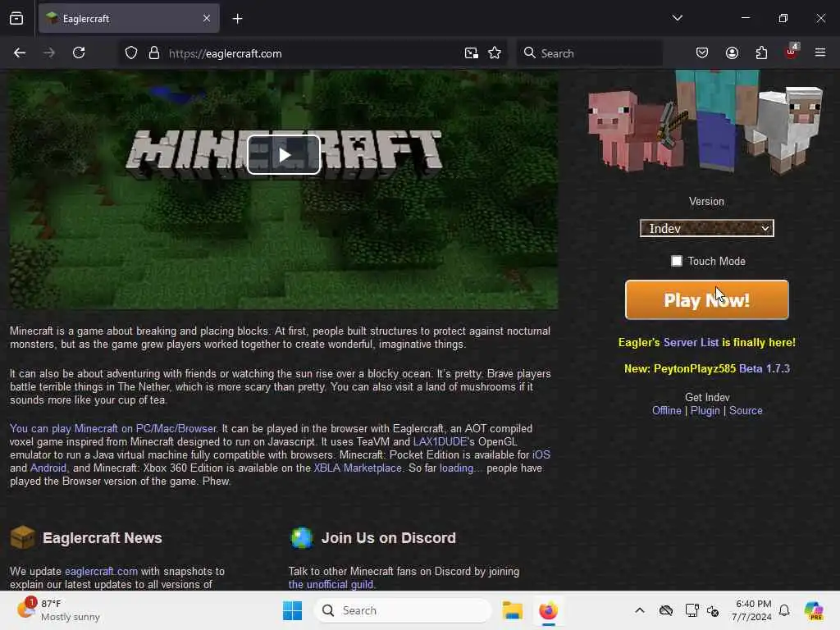The width and height of the screenshot is (840, 630).
Task: Open the Android link
Action: pos(48,468)
